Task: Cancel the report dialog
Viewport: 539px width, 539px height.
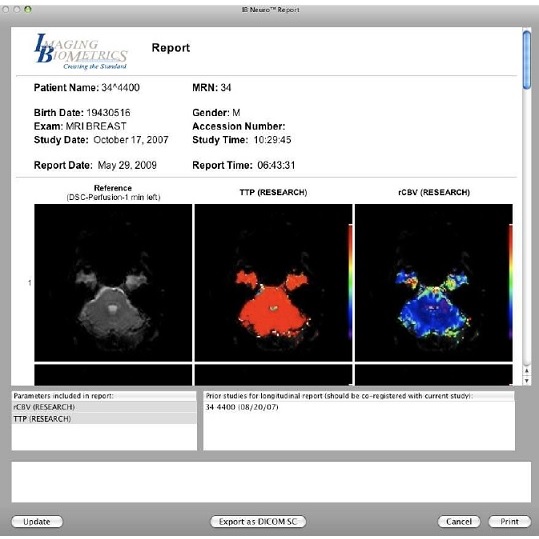Action: pos(459,521)
